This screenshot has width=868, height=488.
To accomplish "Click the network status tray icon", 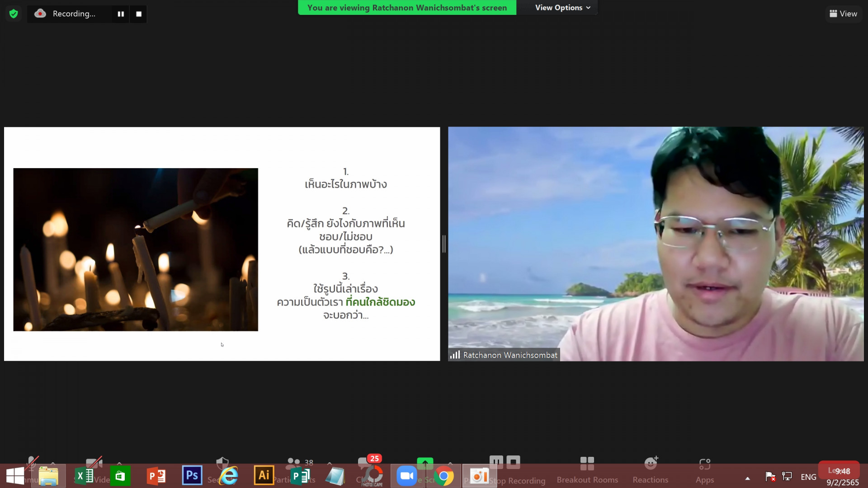I will 787,477.
